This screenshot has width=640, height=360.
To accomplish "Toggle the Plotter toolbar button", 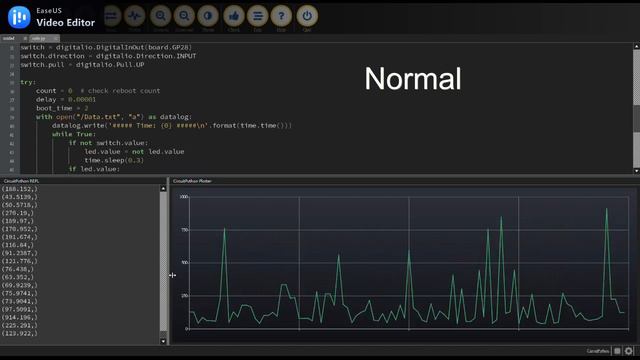I will (x=135, y=16).
